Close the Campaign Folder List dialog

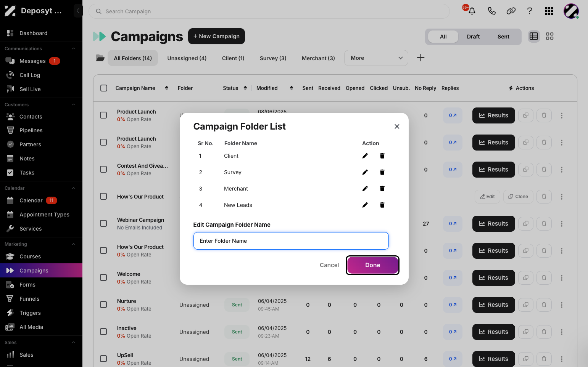tap(397, 127)
